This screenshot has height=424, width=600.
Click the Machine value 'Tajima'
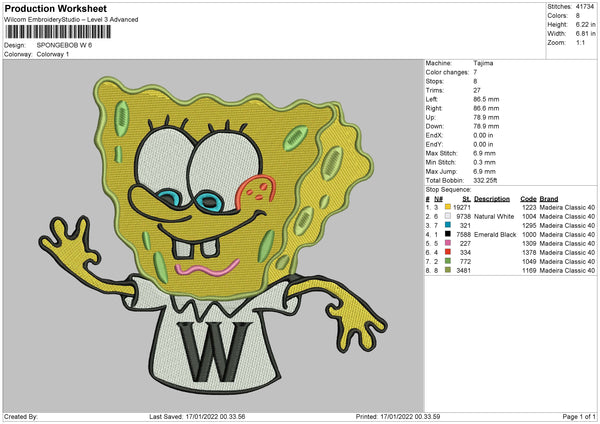click(483, 63)
